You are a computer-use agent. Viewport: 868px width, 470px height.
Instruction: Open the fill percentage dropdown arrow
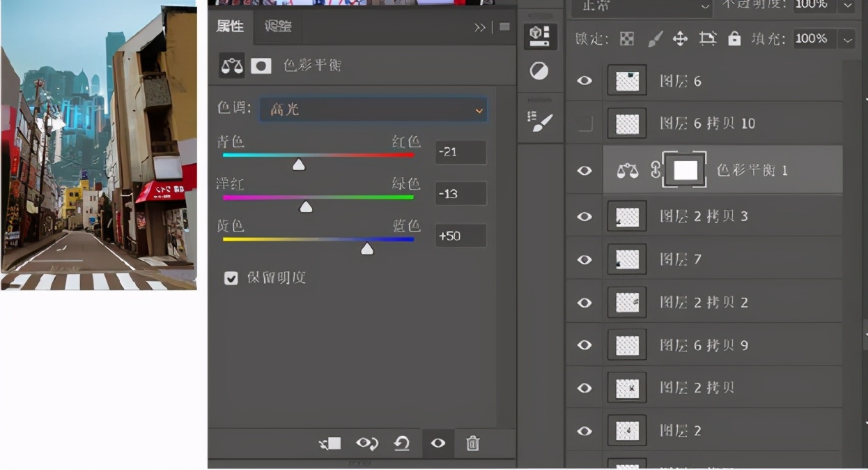click(x=847, y=39)
